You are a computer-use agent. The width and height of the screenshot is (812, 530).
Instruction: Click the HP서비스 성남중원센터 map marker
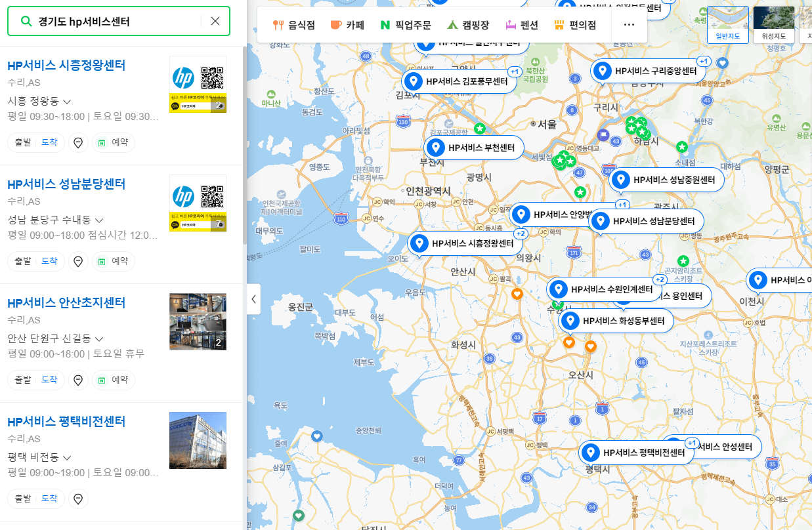[x=666, y=179]
